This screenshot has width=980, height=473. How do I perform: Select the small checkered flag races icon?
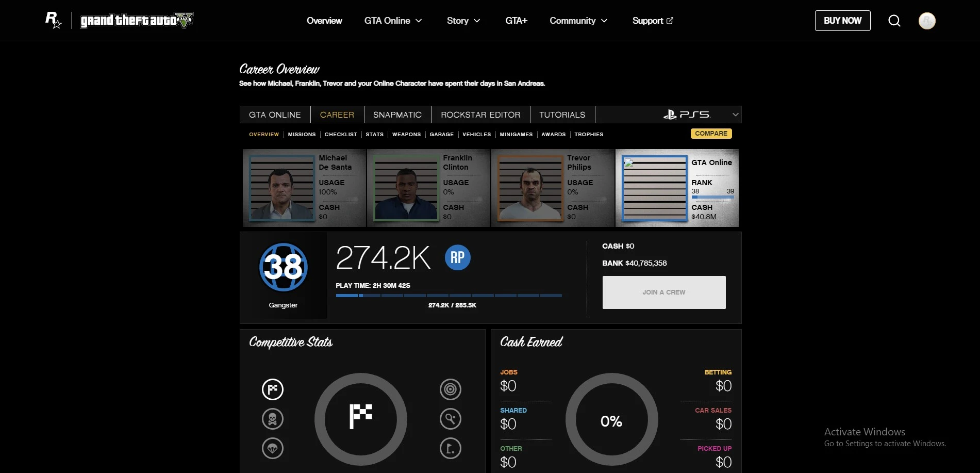[273, 389]
